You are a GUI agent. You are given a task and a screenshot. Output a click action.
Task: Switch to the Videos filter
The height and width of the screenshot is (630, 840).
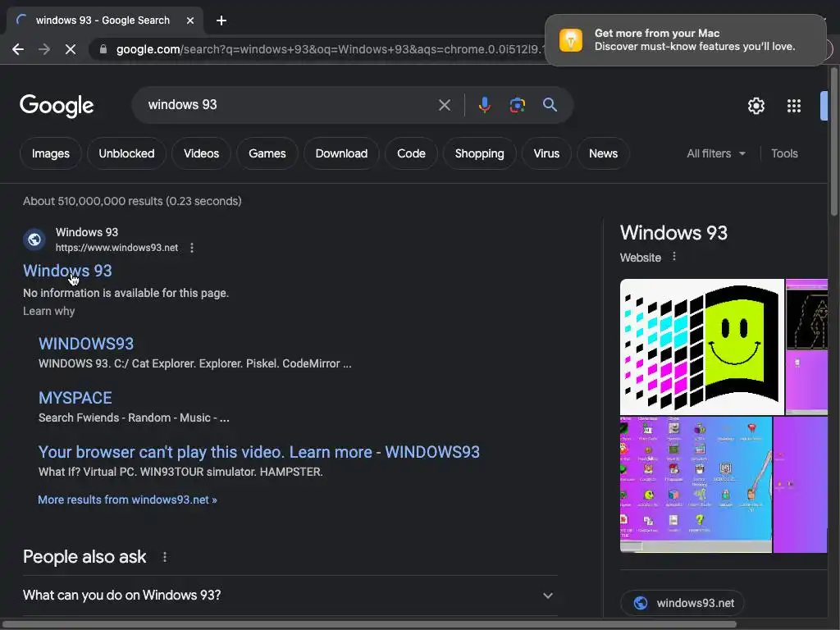coord(202,153)
